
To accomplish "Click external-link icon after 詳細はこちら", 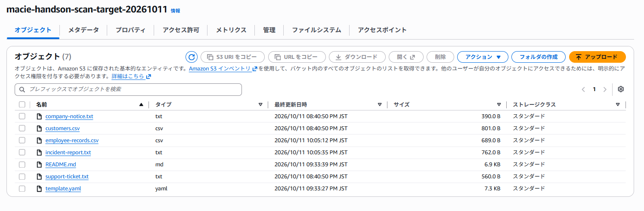I will click(x=149, y=76).
